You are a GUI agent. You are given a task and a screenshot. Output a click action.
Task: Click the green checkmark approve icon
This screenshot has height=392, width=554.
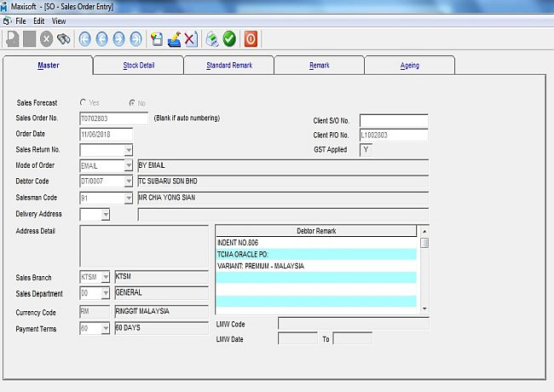pyautogui.click(x=229, y=38)
